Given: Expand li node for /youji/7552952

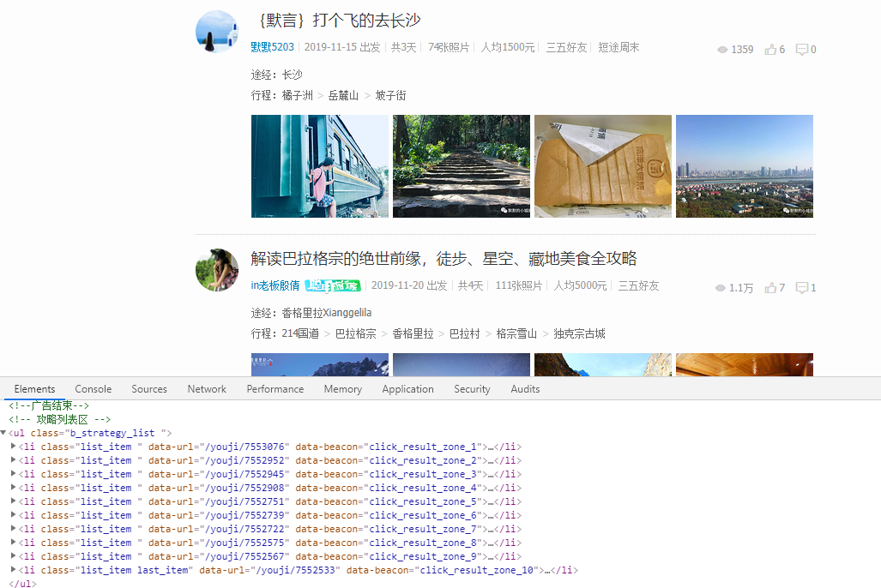Looking at the screenshot, I should 14,460.
